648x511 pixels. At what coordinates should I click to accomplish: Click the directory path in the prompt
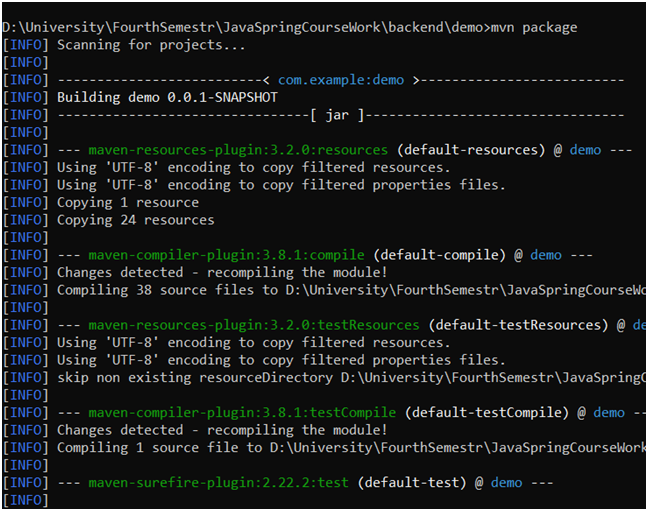(243, 28)
